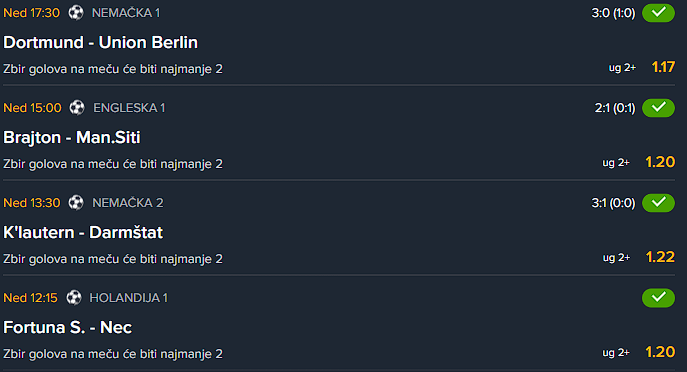Select the 1.17 odds value
This screenshot has height=372, width=687.
[x=663, y=67]
